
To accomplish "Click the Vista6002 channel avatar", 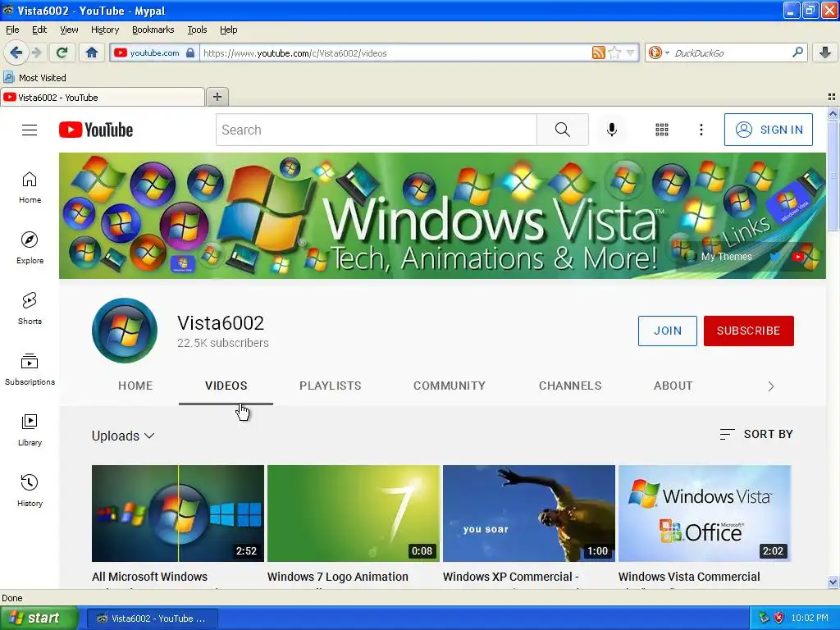I will (125, 331).
